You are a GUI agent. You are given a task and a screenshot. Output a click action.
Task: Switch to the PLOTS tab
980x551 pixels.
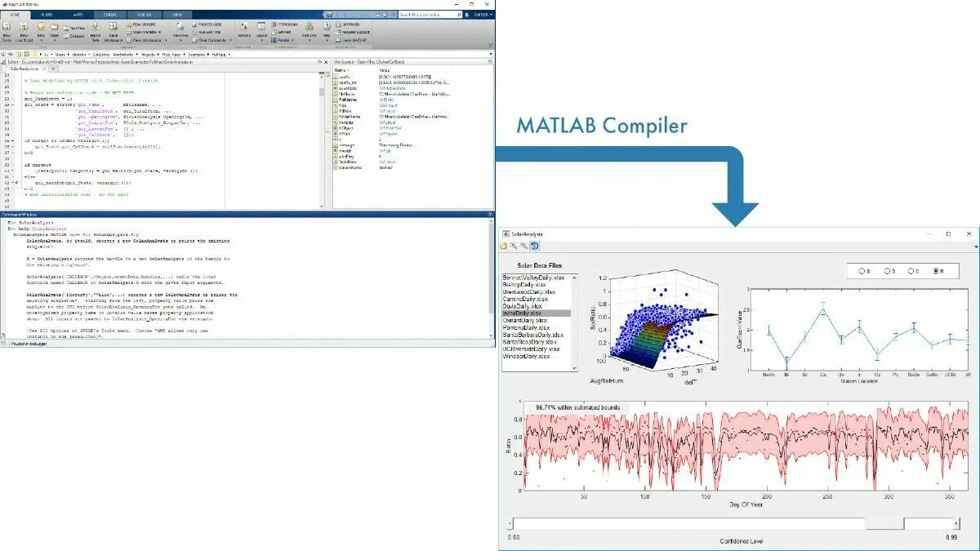pos(47,15)
